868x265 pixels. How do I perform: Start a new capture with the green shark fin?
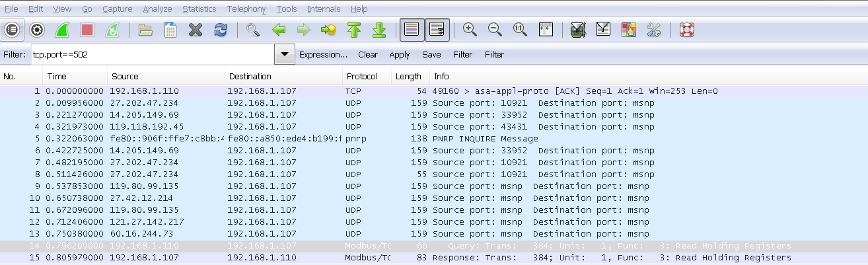point(62,30)
